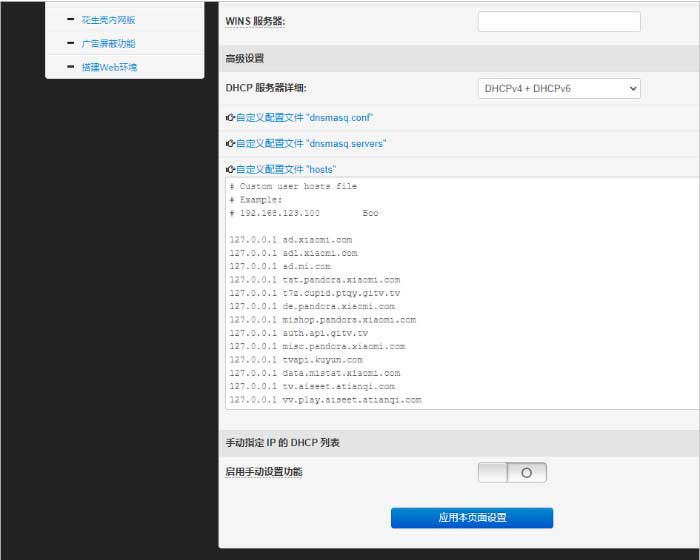Click the hosts line tv.aiseet.atianqi.com
This screenshot has height=560, width=700.
point(312,386)
